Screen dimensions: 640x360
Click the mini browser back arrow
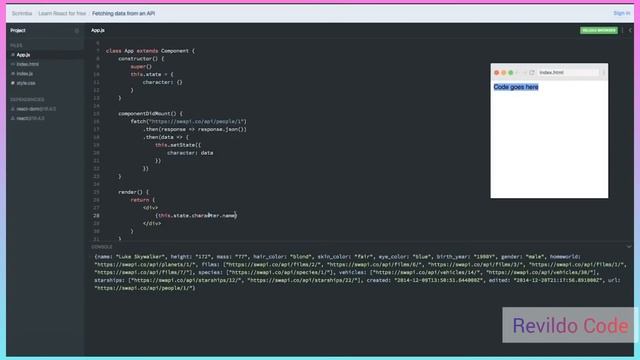point(518,73)
